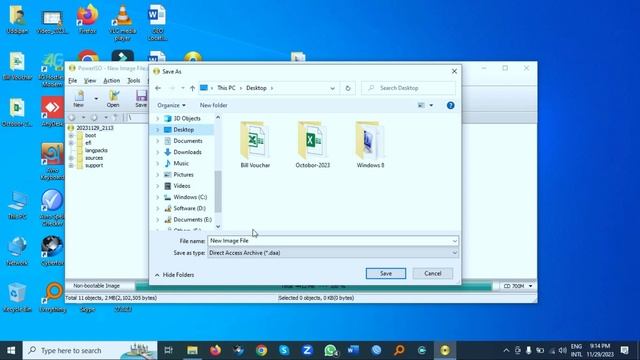Open the Organize dropdown menu
640x360 pixels.
(x=171, y=105)
